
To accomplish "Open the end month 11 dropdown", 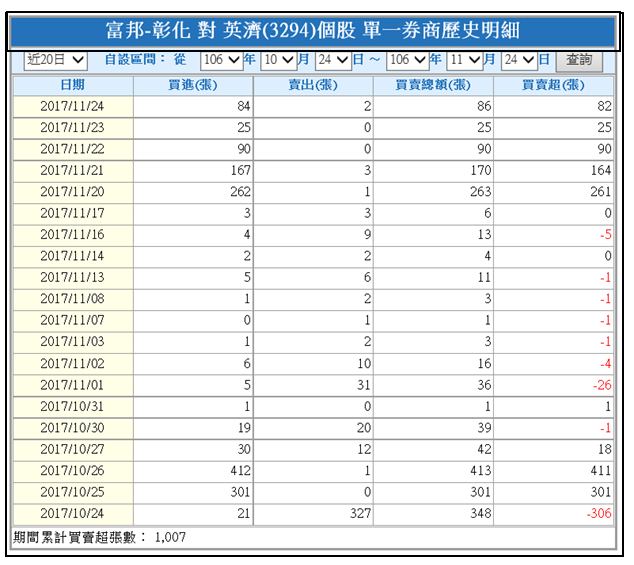I will (464, 60).
